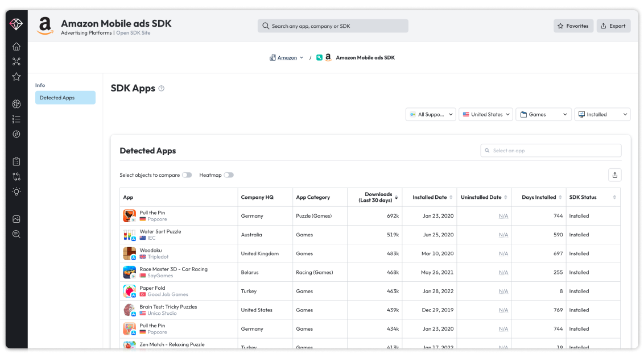
Task: Open the lightbulb ideas sidebar icon
Action: pos(16,192)
